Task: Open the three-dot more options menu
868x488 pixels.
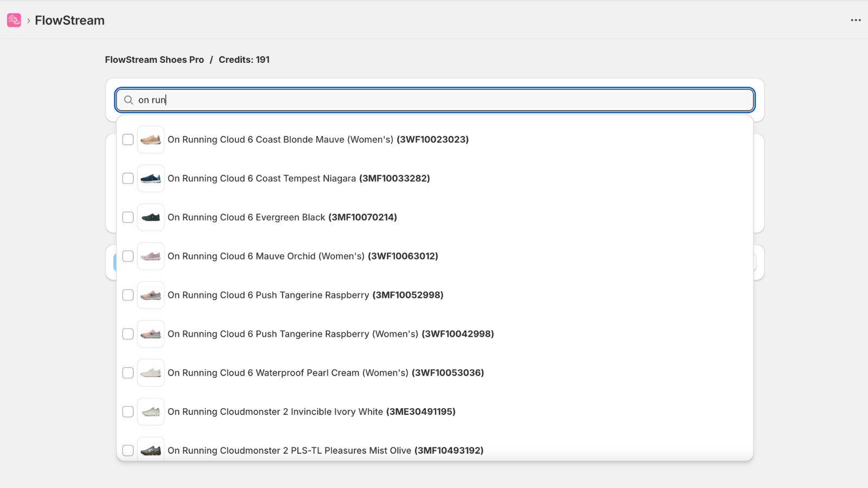Action: click(x=856, y=20)
